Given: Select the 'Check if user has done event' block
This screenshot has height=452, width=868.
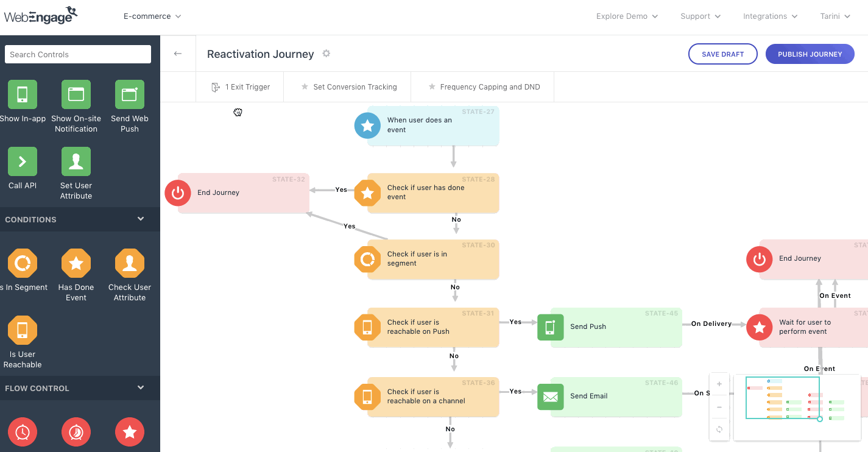Looking at the screenshot, I should coord(433,193).
